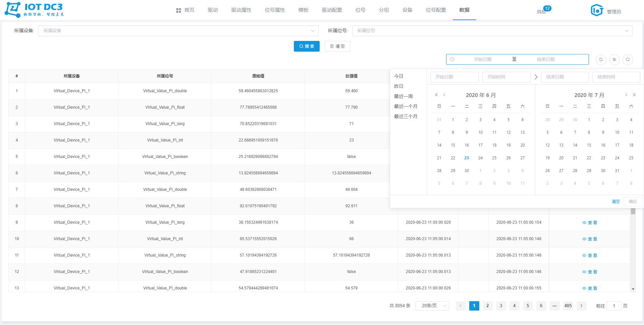
Task: Click the round search icon button
Action: (x=628, y=60)
